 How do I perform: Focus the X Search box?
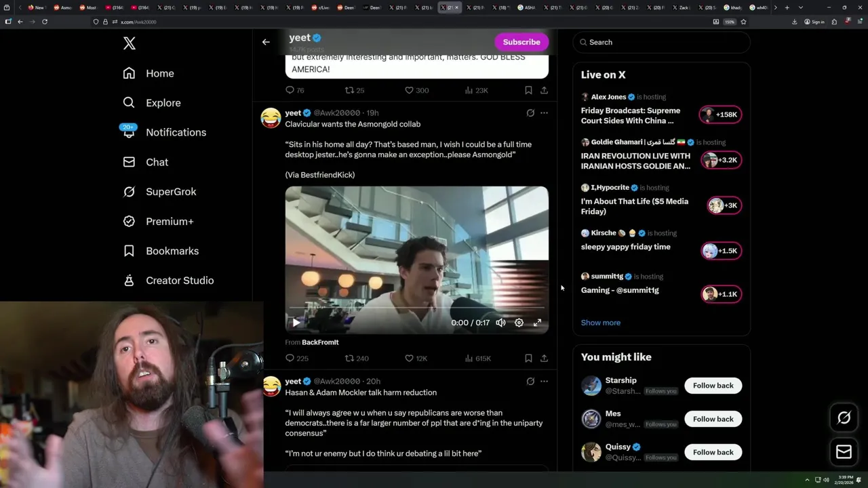[x=661, y=42]
